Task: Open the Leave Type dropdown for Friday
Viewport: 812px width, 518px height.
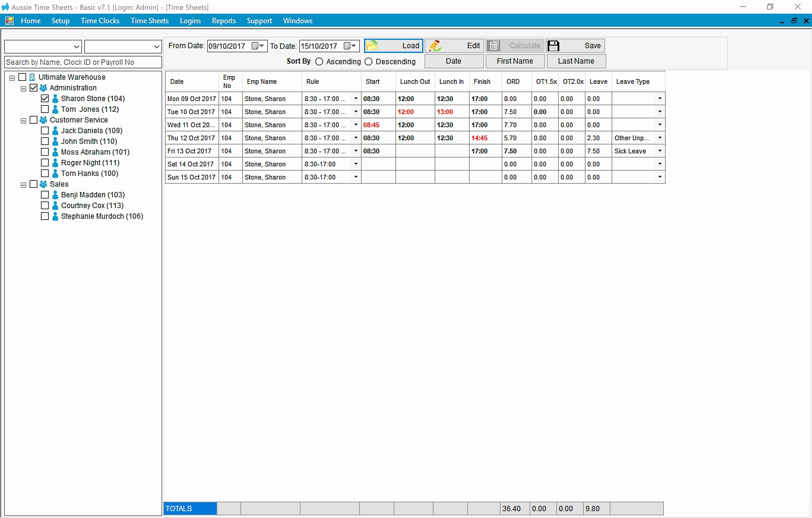Action: coord(660,150)
